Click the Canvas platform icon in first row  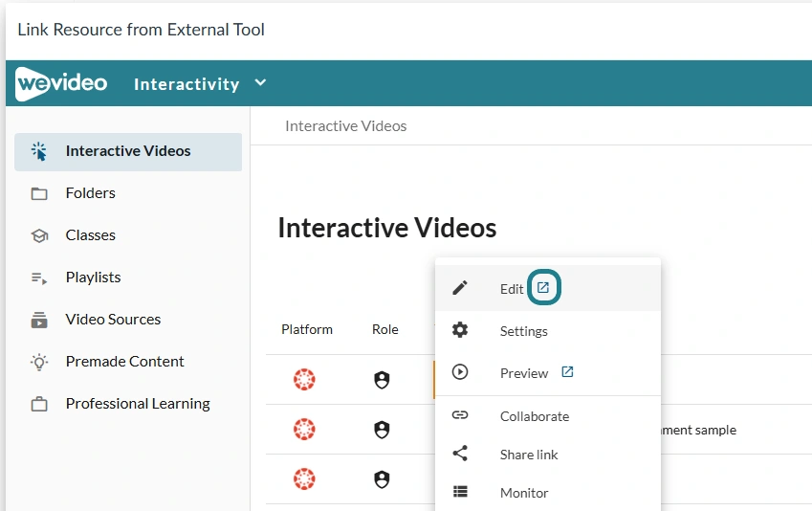point(304,379)
